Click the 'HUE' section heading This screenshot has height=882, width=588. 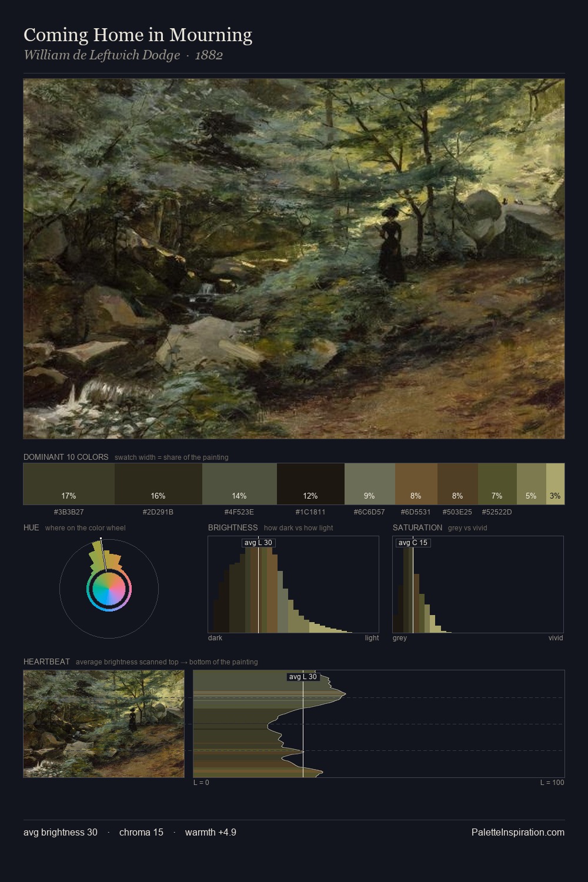coord(31,527)
